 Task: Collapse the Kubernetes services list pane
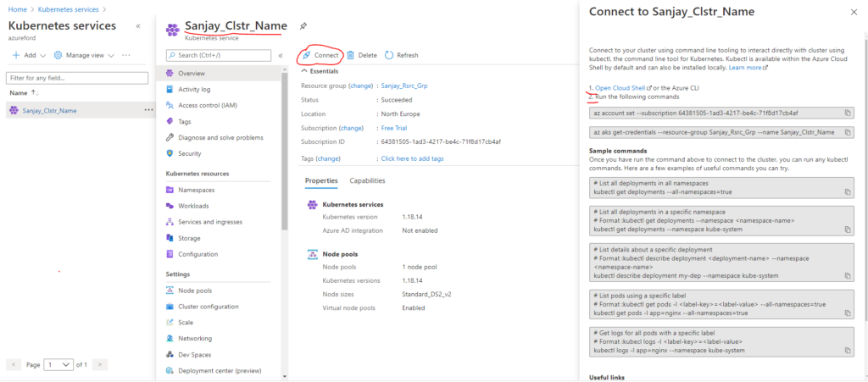[x=138, y=26]
